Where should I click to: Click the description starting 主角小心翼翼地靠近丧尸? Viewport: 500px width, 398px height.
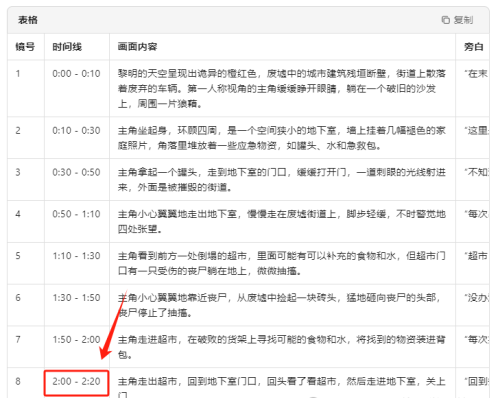282,305
